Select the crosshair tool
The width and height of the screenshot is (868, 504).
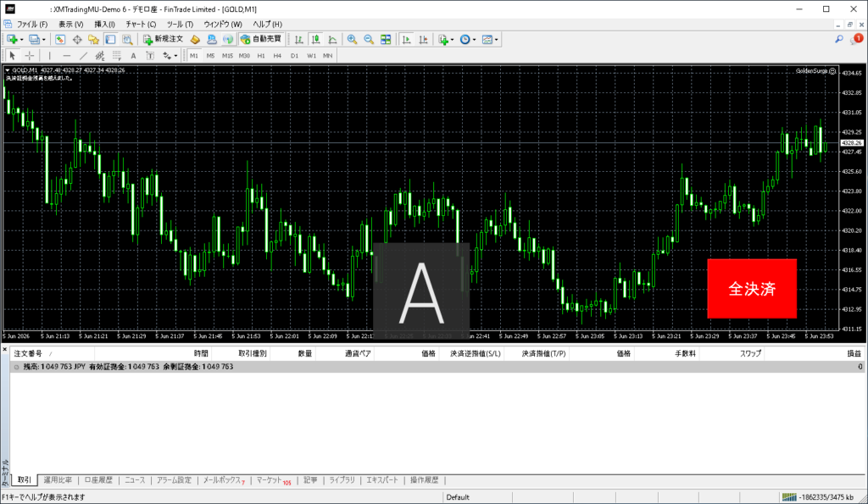(x=30, y=55)
